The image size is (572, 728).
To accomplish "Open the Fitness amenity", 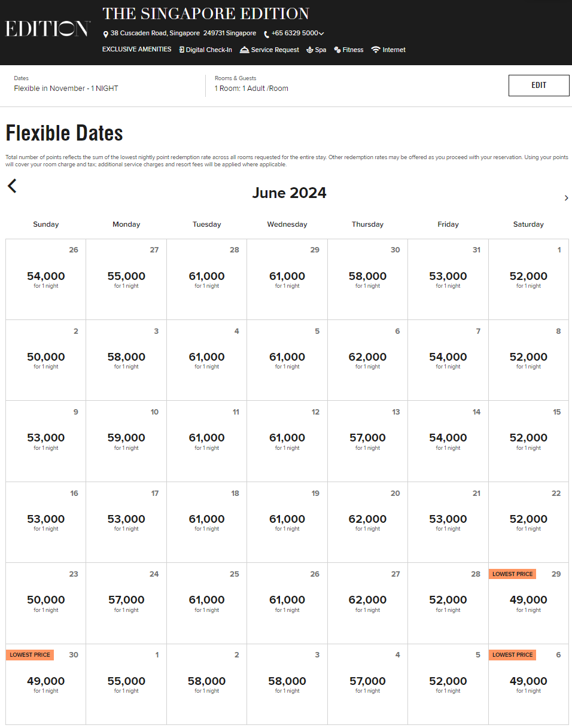I will [349, 50].
